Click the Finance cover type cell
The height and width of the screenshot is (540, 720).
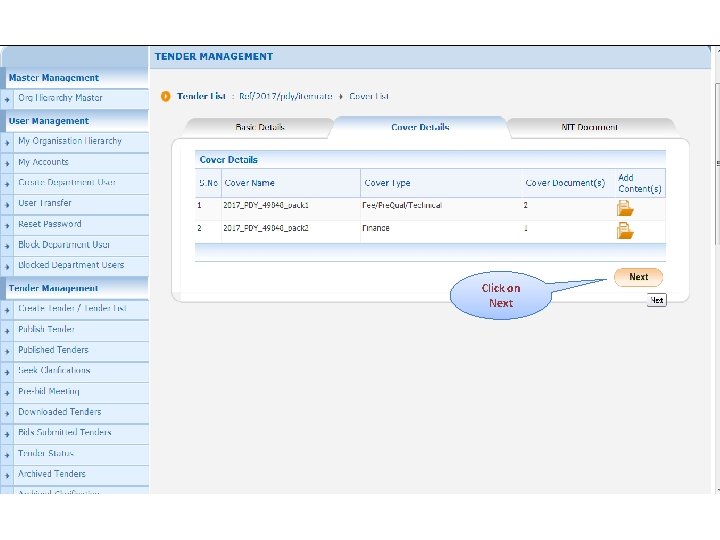pos(376,228)
